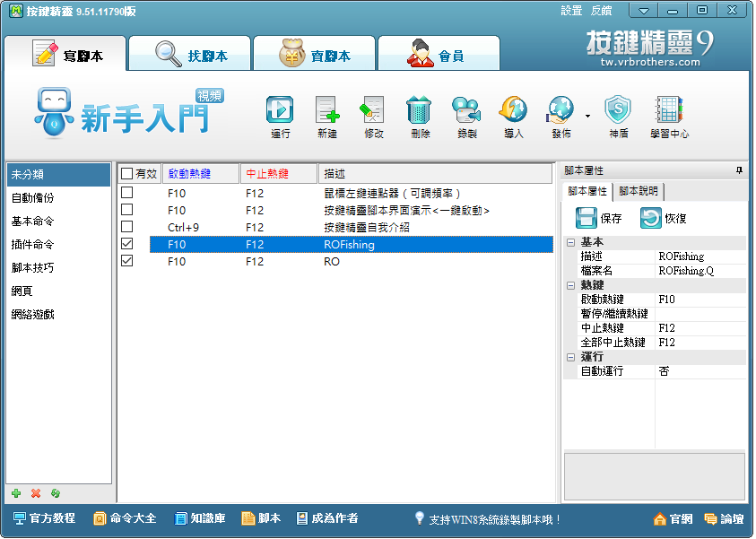
Task: Click the 保存 save button
Action: click(x=599, y=218)
